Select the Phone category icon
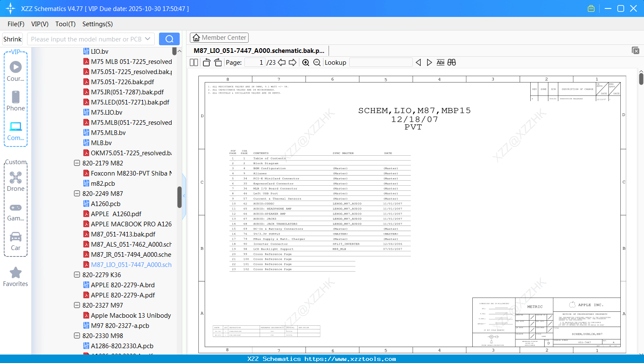The height and width of the screenshot is (363, 644). (16, 101)
